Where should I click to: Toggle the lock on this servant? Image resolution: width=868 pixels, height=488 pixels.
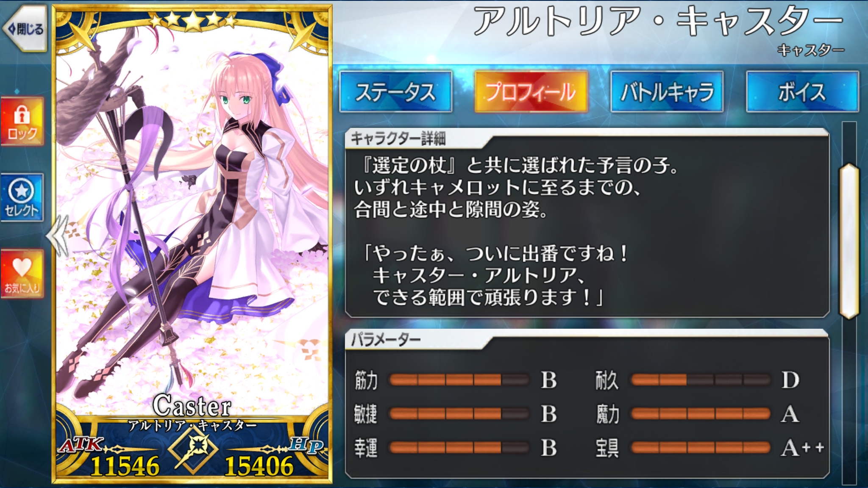coord(22,122)
